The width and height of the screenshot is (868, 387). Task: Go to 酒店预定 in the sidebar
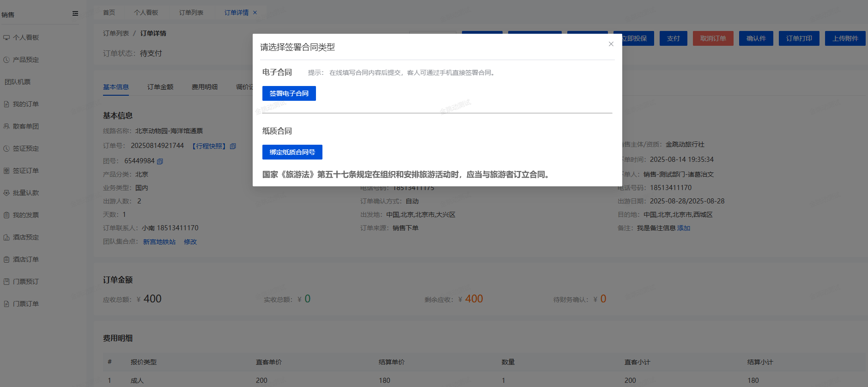26,237
